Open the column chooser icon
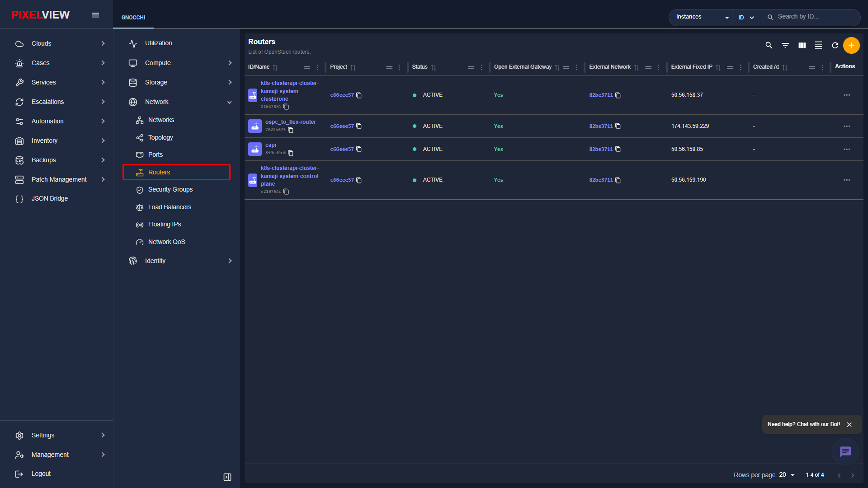868x488 pixels. 802,45
